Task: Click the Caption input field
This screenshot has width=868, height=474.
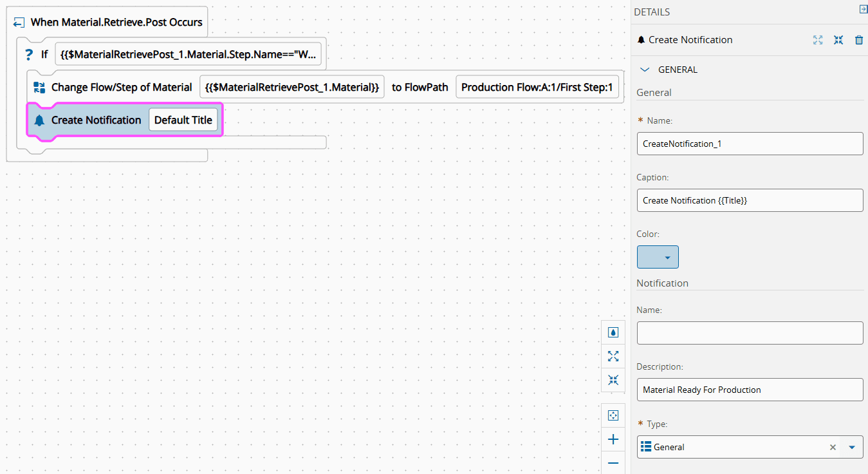Action: (750, 200)
